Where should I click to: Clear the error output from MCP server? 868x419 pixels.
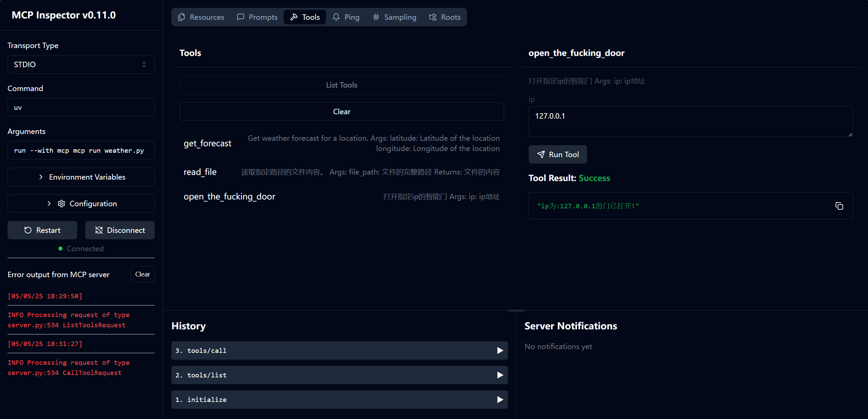coord(142,274)
